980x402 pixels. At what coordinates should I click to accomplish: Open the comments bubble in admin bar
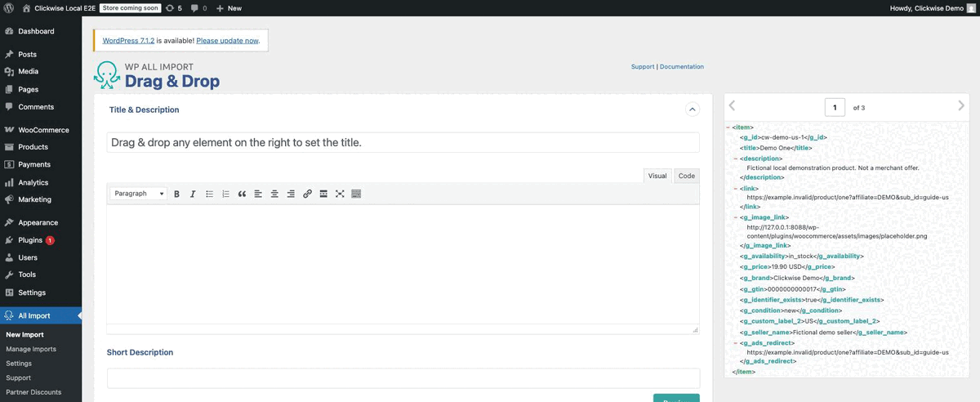pyautogui.click(x=198, y=7)
